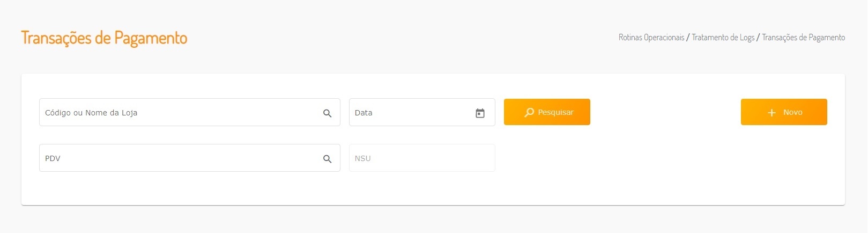Open Tratamento de Logs breadcrumb link
This screenshot has height=233, width=868.
[723, 38]
